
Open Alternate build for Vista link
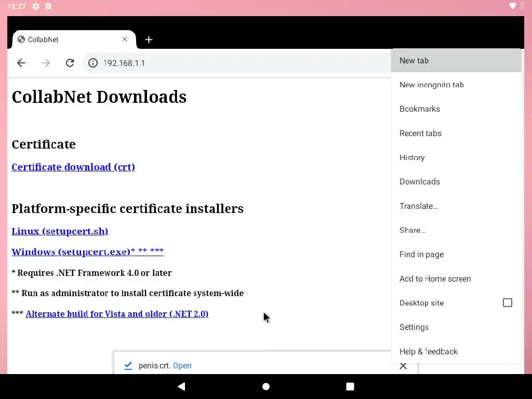[x=117, y=314]
